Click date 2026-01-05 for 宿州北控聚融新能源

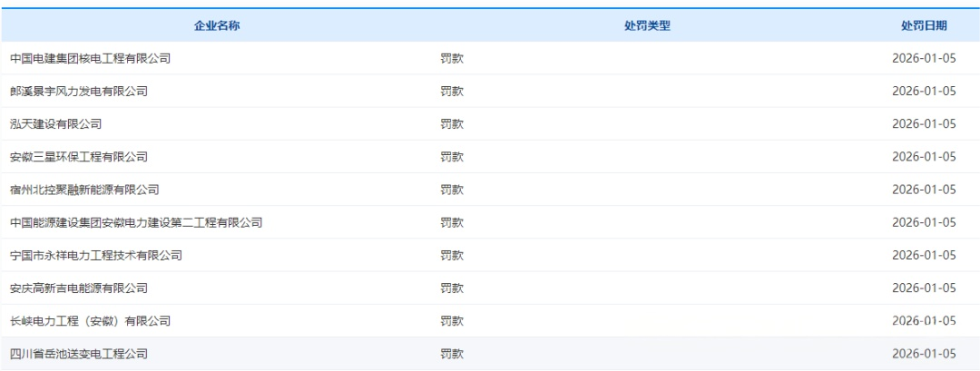(x=925, y=190)
